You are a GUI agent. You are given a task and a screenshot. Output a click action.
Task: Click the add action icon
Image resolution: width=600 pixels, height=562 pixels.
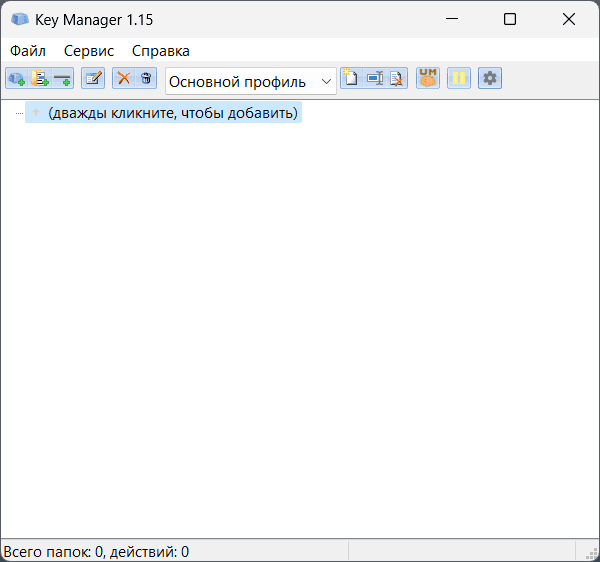click(16, 78)
